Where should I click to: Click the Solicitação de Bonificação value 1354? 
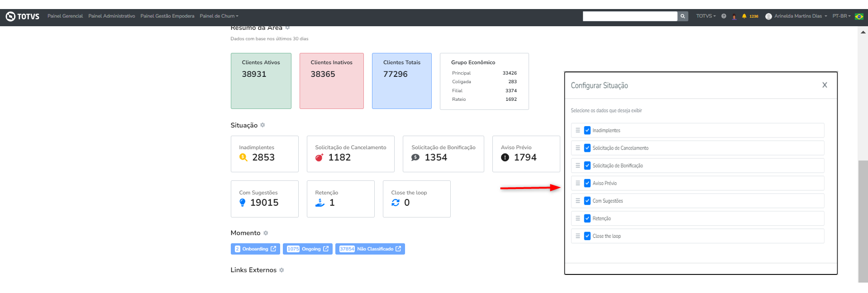click(x=436, y=157)
